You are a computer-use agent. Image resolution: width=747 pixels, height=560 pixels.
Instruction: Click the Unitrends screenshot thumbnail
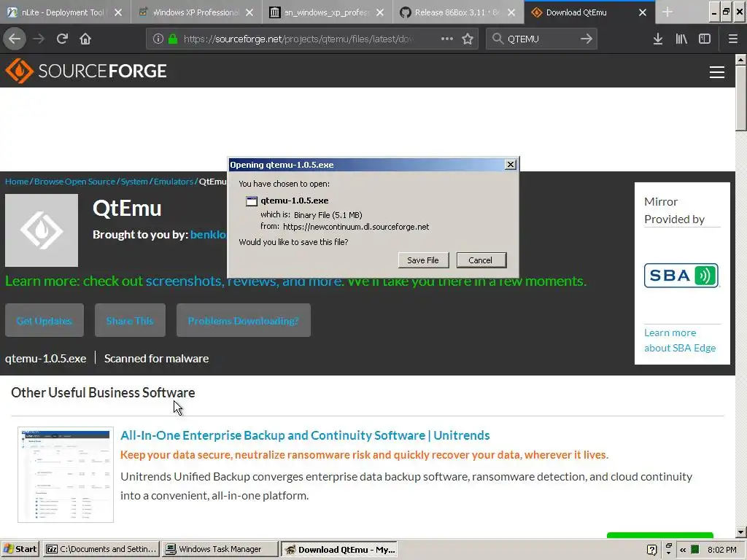coord(66,475)
